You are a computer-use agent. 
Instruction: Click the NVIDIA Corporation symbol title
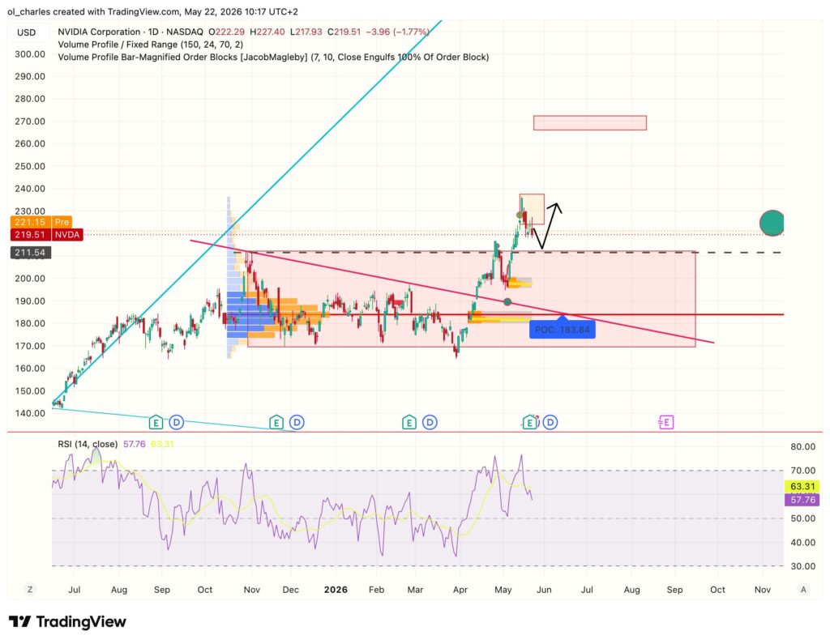pyautogui.click(x=99, y=32)
